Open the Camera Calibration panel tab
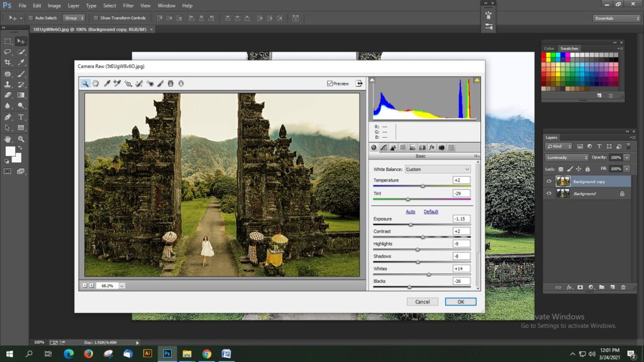644x362 pixels. (441, 147)
